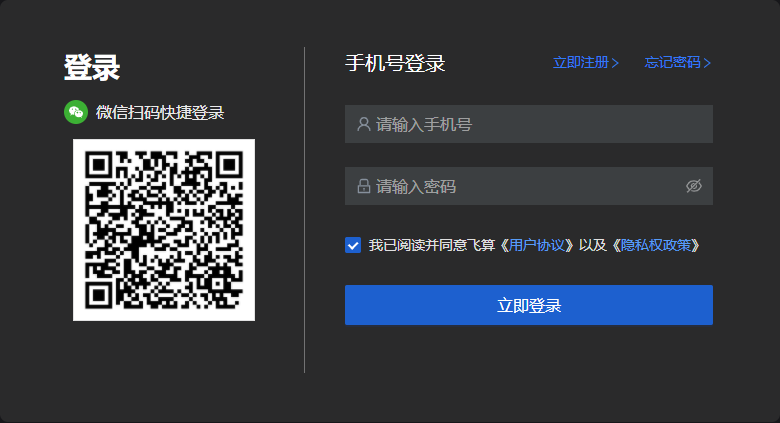Viewport: 780px width, 423px height.
Task: Toggle password visibility with the eye icon
Action: (x=694, y=186)
